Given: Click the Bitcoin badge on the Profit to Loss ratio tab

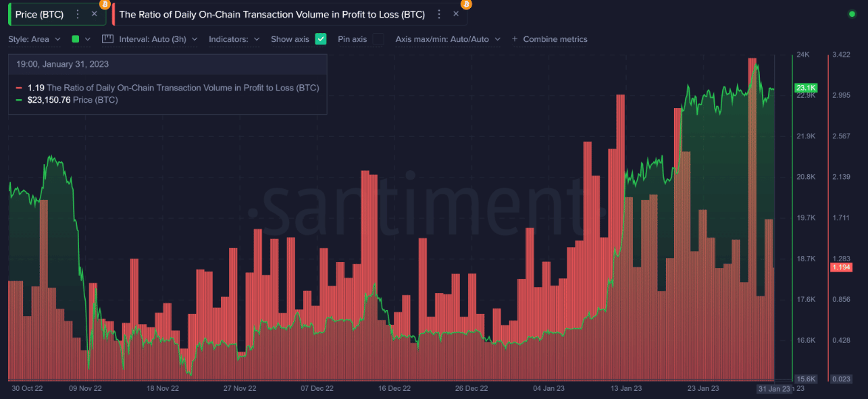Looking at the screenshot, I should [x=466, y=4].
